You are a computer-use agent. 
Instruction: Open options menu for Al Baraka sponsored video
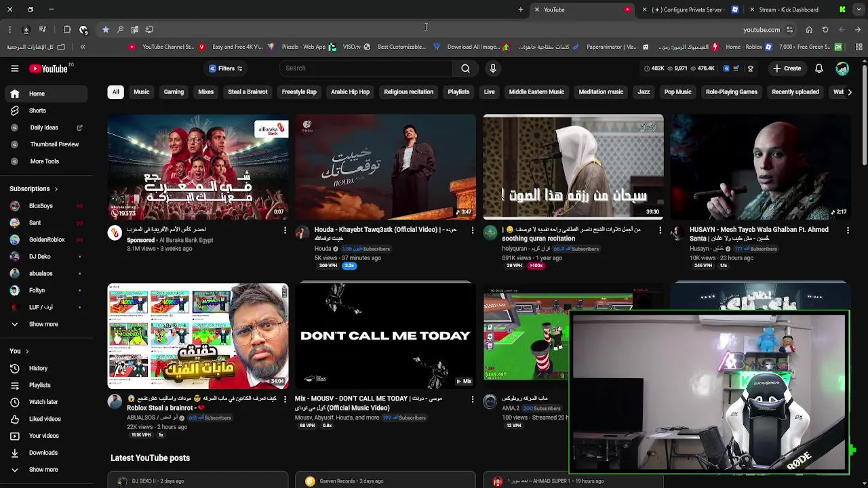(285, 230)
